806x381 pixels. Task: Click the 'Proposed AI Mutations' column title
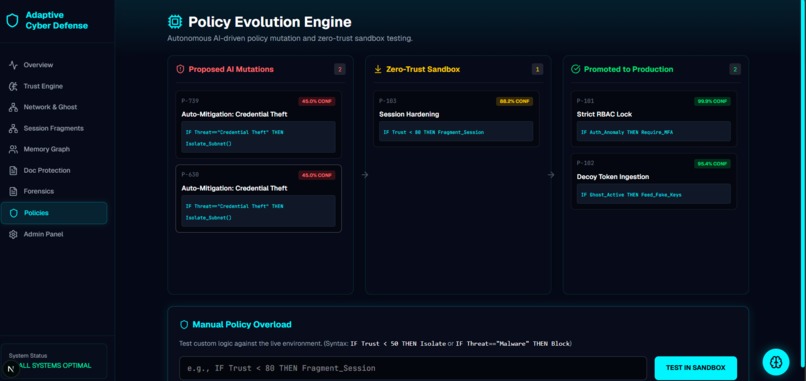(x=231, y=69)
